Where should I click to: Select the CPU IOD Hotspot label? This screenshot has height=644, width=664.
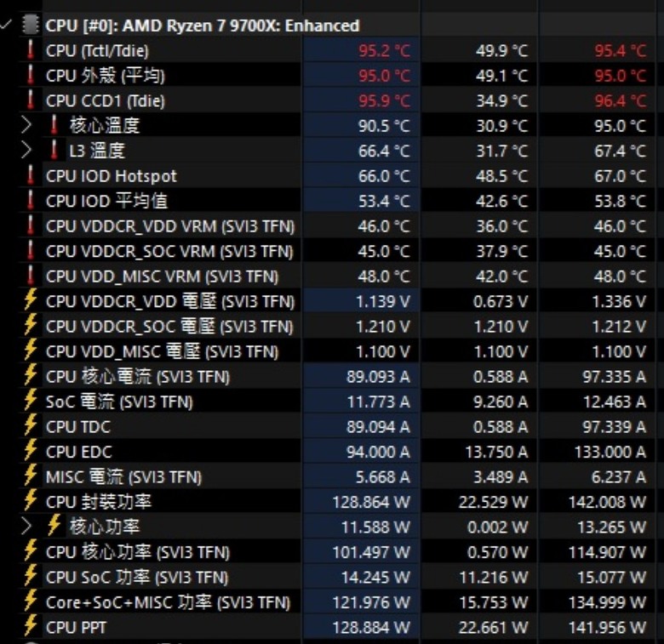click(111, 176)
